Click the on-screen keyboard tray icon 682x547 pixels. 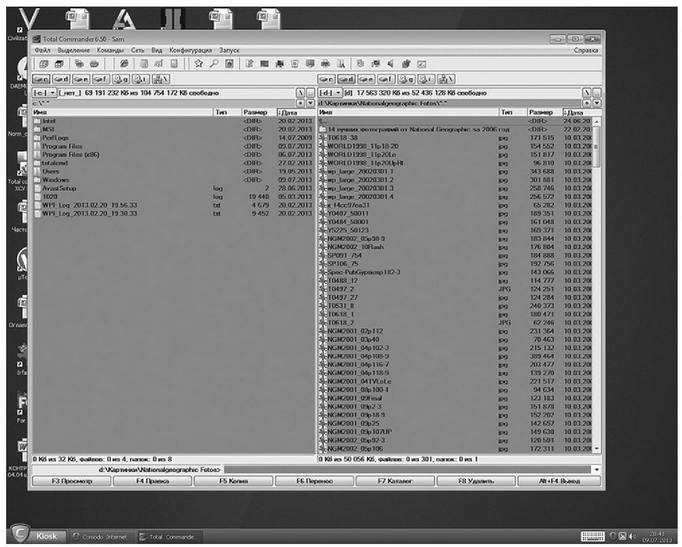point(592,537)
